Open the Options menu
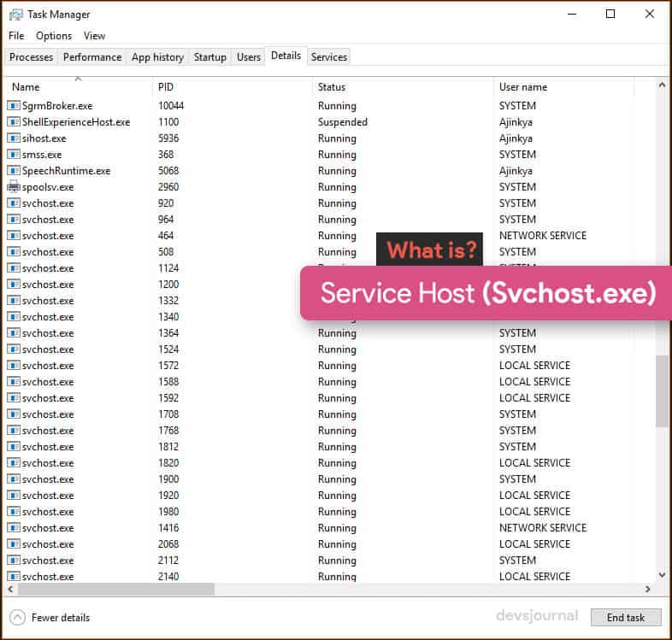Viewport: 672px width, 640px height. [x=54, y=36]
